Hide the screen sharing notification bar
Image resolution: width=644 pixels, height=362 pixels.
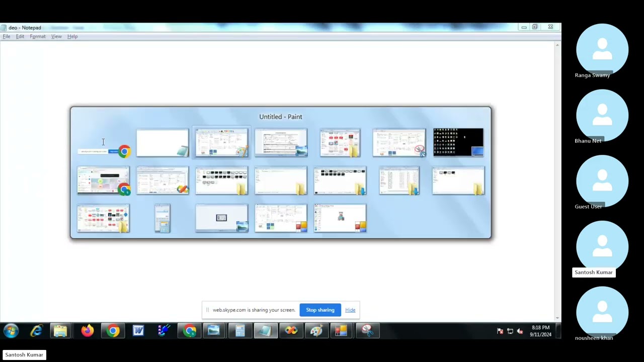(350, 310)
